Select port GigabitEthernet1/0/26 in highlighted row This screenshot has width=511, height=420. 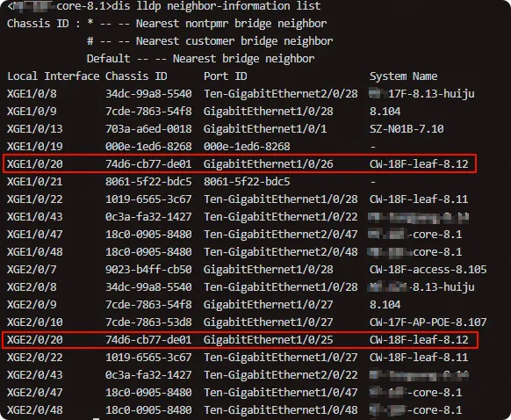268,164
